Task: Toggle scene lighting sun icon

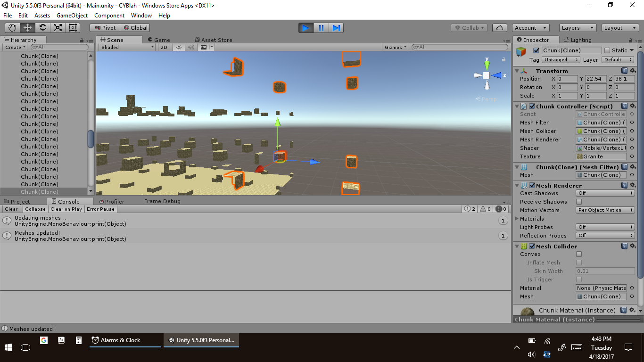Action: point(179,47)
